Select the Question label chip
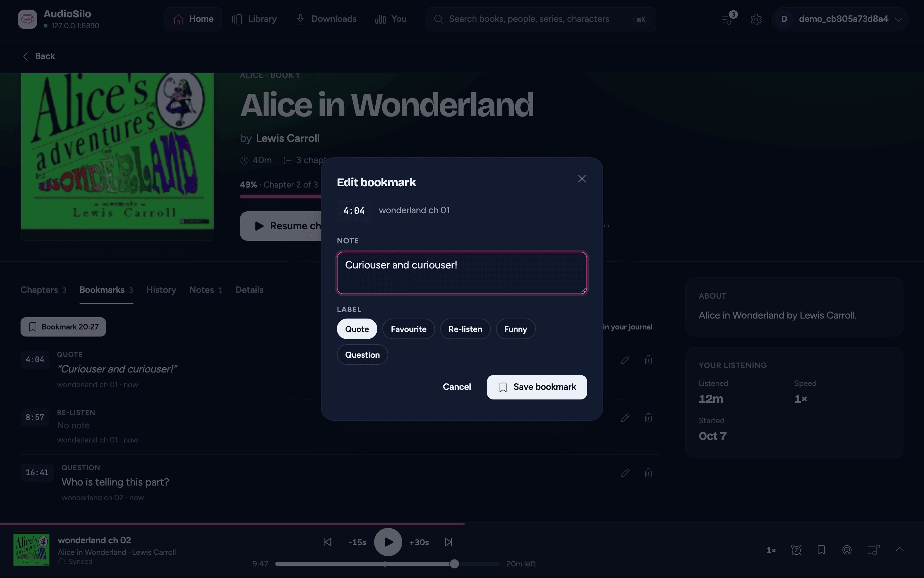Screen dimensions: 924x578 click(x=362, y=355)
